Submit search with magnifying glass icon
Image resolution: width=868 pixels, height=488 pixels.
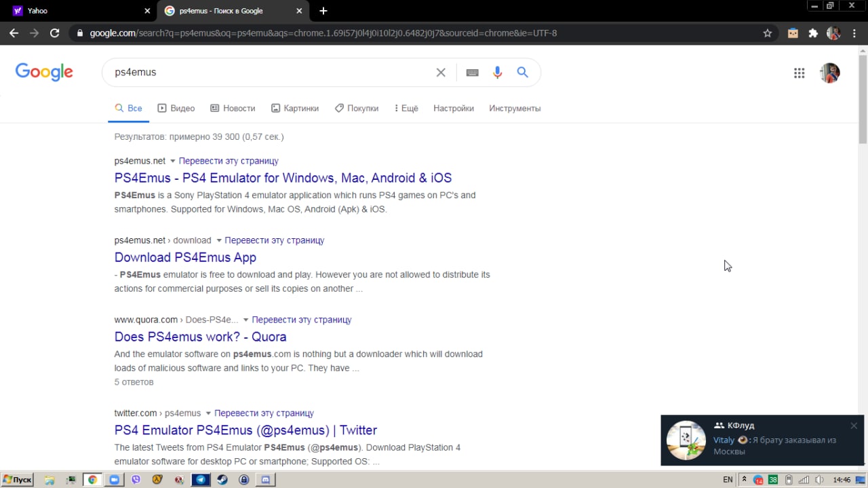[x=522, y=72]
